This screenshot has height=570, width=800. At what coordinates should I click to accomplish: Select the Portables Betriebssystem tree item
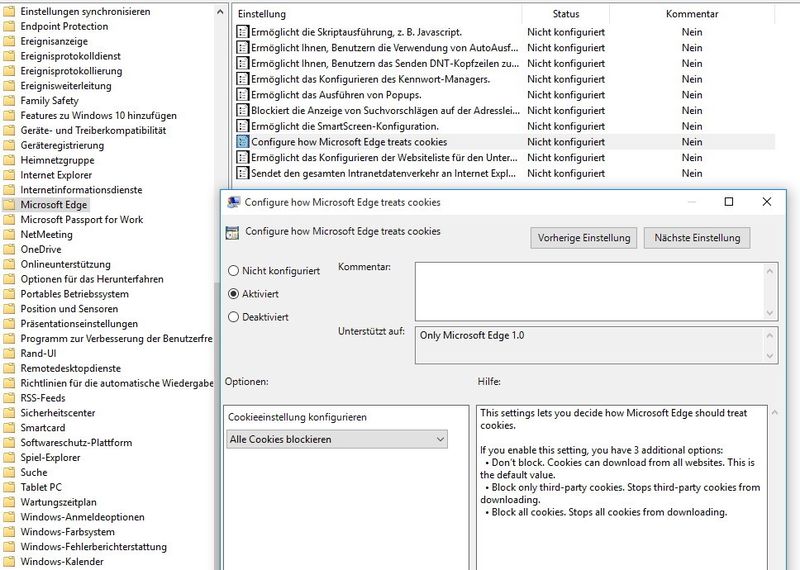point(74,294)
